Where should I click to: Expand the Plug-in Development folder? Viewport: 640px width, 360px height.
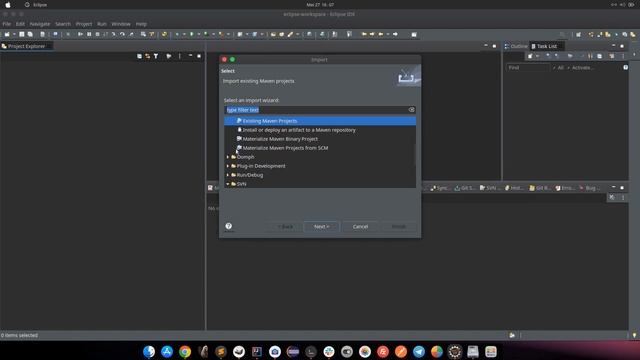[228, 166]
